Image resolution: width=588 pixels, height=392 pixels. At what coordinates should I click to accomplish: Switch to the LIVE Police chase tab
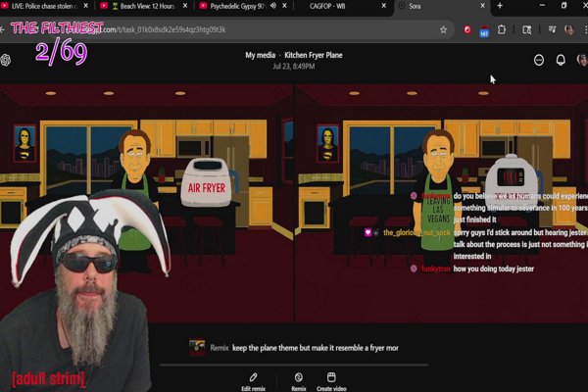coord(41,6)
